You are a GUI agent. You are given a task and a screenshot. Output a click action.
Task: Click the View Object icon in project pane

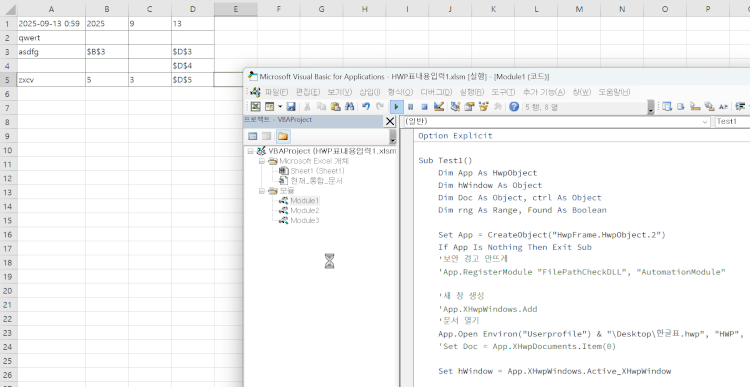tap(266, 136)
